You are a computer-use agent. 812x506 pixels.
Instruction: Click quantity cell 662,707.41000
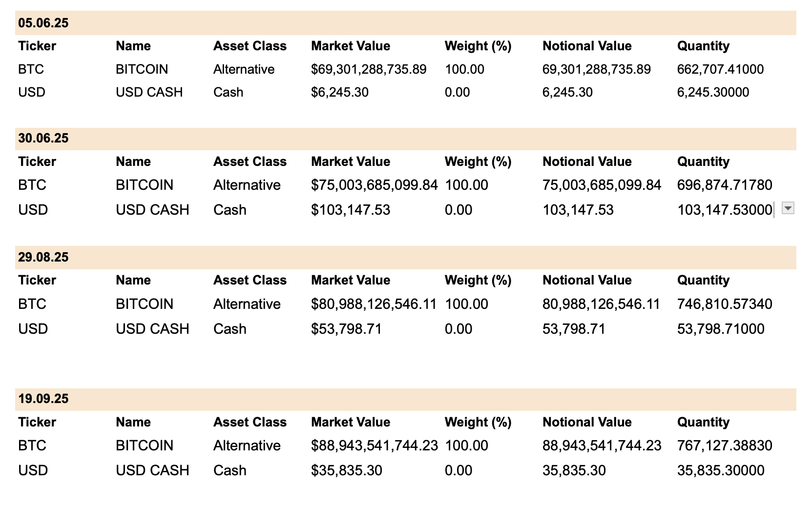point(720,69)
